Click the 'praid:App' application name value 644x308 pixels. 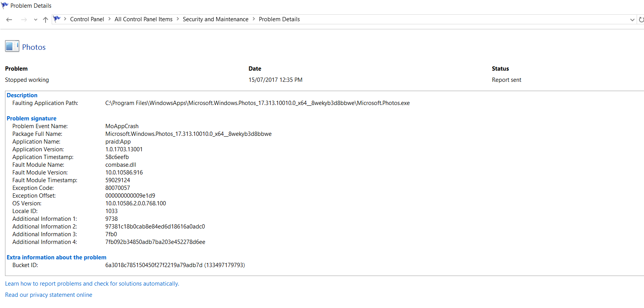point(118,142)
